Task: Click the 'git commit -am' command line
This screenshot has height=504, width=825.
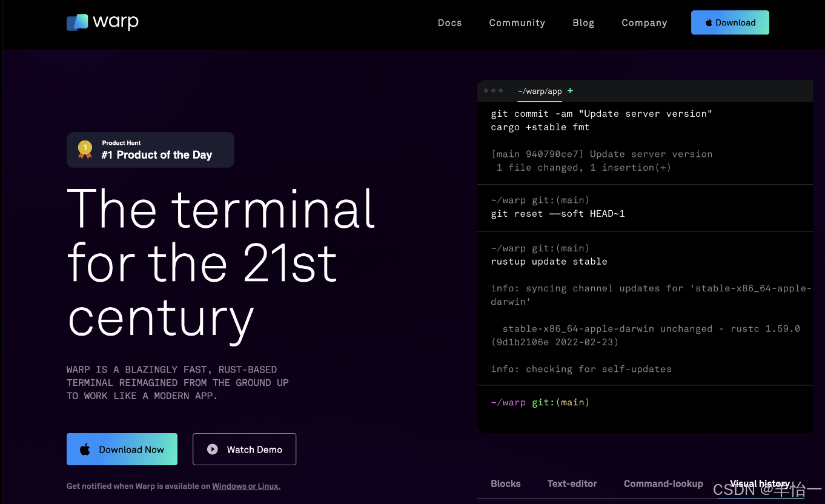Action: [x=601, y=114]
